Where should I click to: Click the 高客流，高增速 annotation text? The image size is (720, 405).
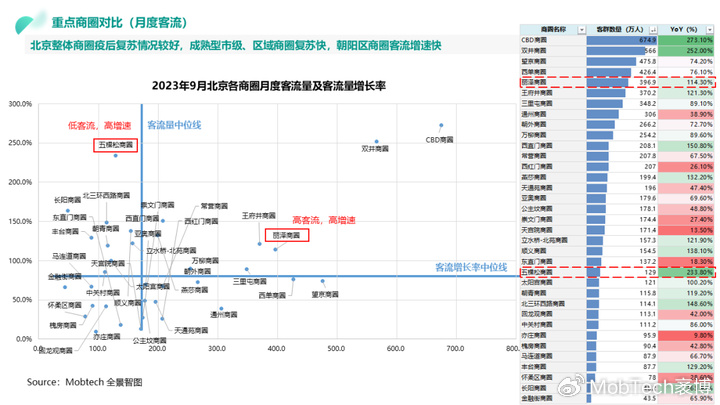pos(324,220)
